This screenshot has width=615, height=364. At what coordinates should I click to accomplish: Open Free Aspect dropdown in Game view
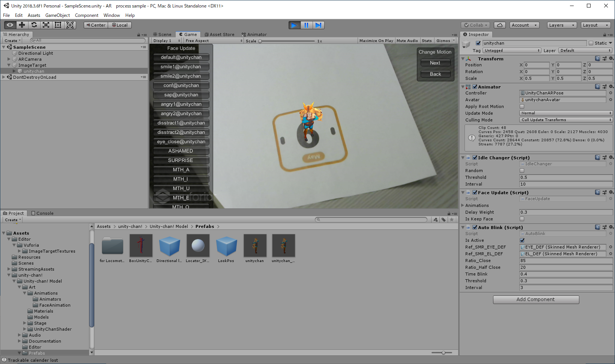[213, 41]
